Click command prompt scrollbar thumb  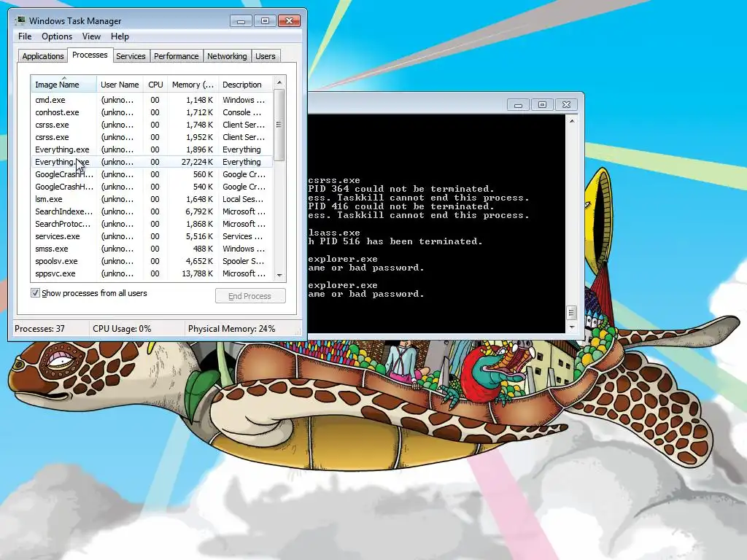point(572,313)
